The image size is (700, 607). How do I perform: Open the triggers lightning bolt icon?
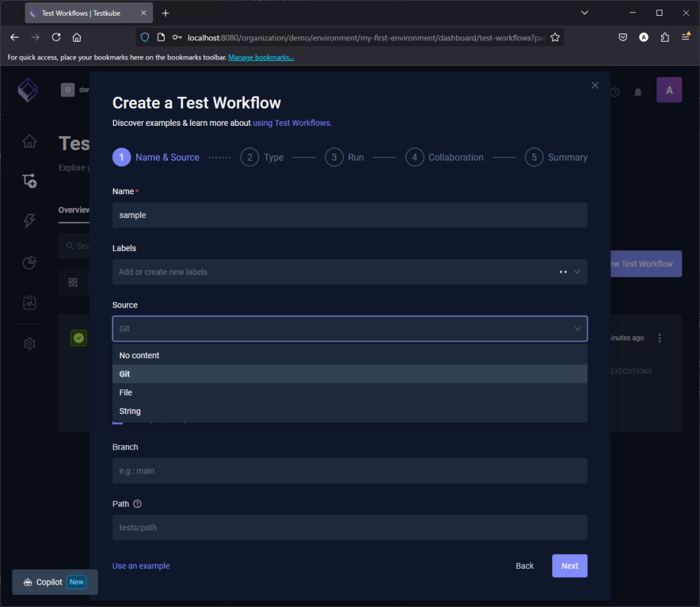click(29, 221)
